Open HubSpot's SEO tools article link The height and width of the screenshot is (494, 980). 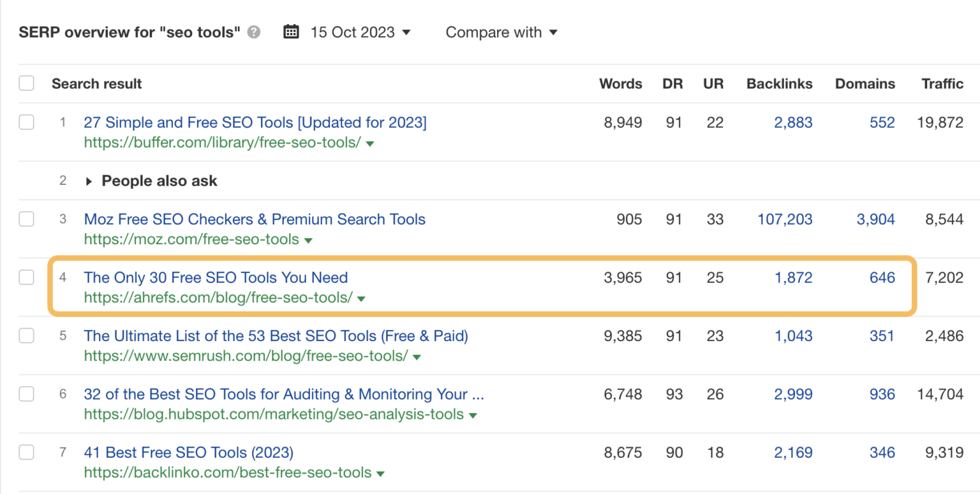tap(283, 394)
